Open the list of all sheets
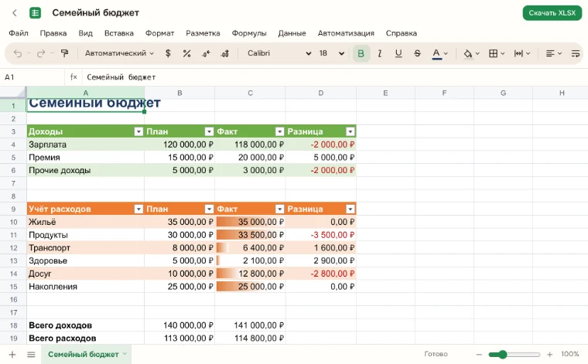Image resolution: width=588 pixels, height=364 pixels. pos(31,354)
